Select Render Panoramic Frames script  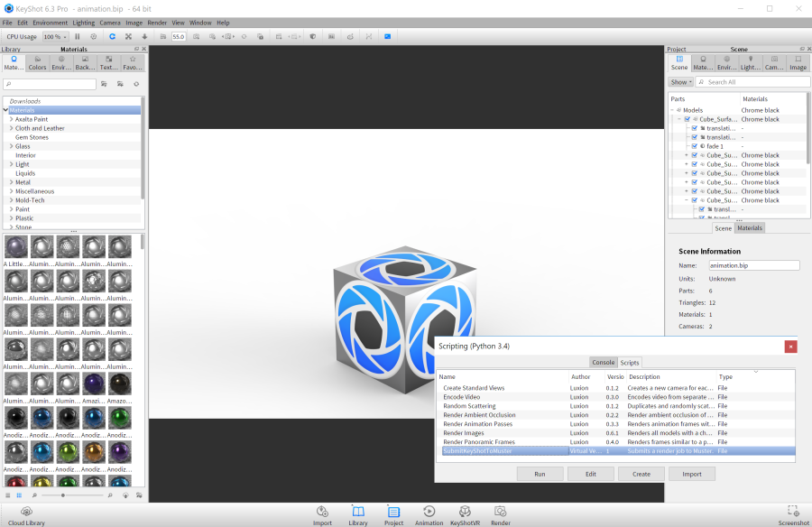click(x=616, y=442)
